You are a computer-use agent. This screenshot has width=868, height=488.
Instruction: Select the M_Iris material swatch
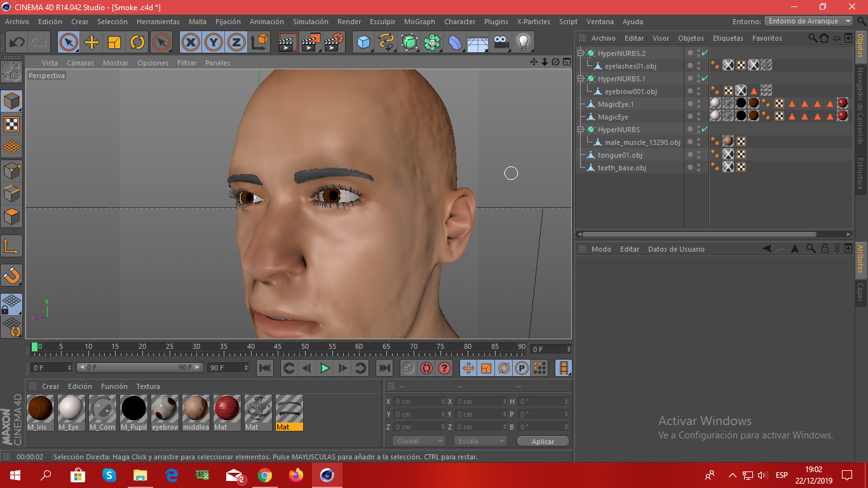[x=40, y=412]
